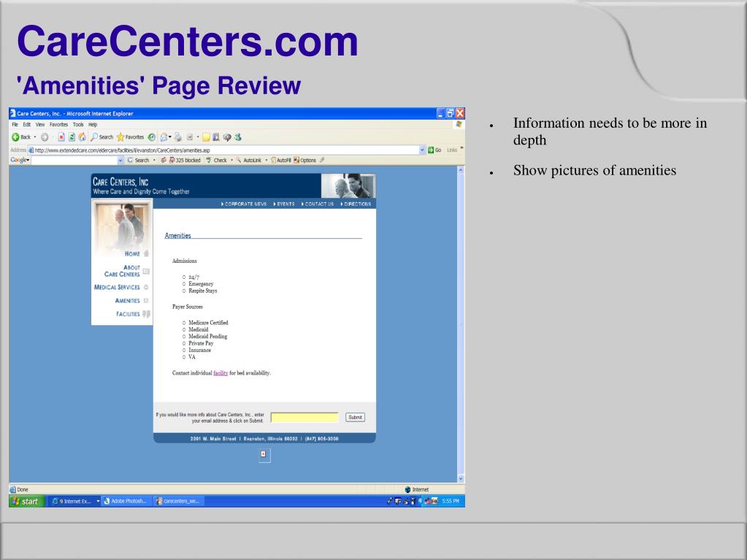Open the Back button history dropdown arrow
The image size is (747, 560).
pyautogui.click(x=35, y=137)
